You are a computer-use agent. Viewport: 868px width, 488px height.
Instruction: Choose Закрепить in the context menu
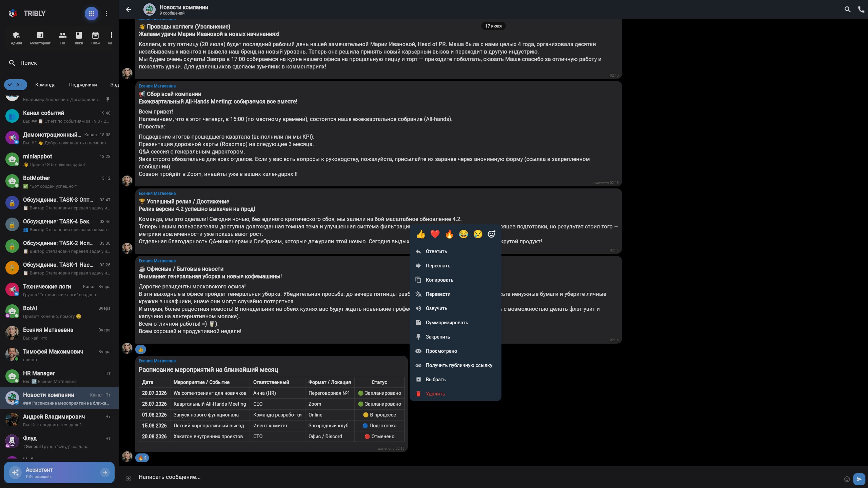pyautogui.click(x=455, y=337)
